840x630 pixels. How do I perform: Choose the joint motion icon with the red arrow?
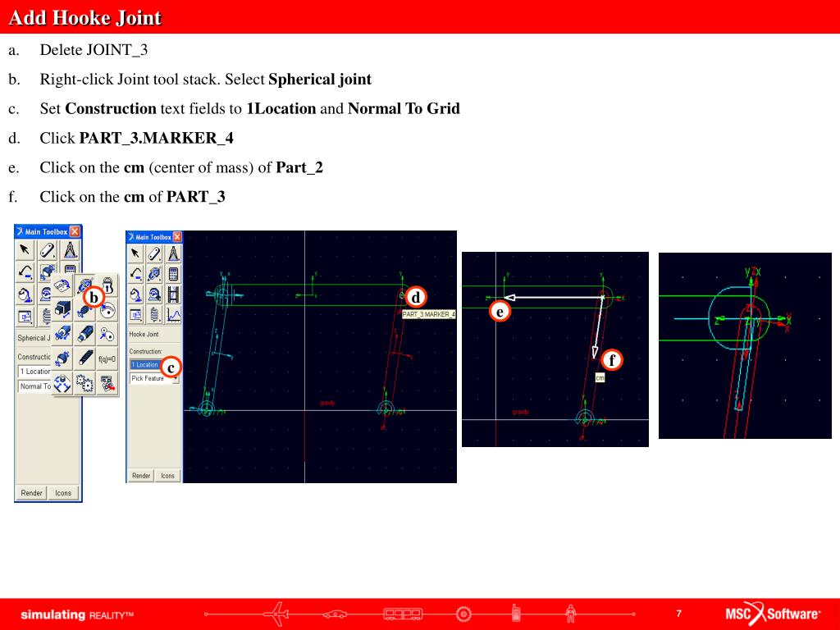pos(107,383)
